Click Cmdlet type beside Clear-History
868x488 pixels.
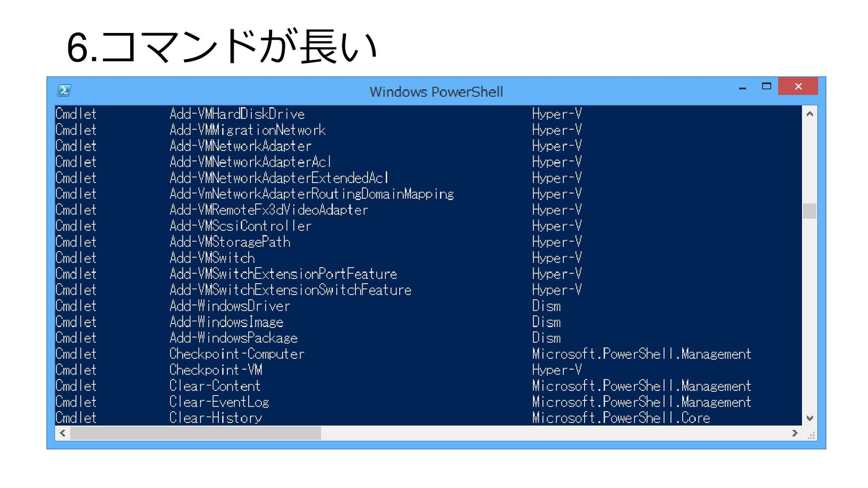click(x=76, y=418)
